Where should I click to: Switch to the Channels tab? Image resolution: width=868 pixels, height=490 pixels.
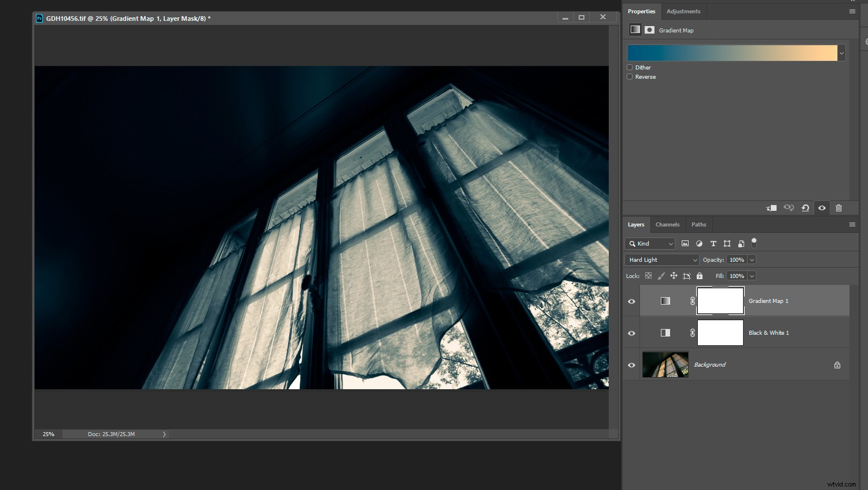coord(667,224)
